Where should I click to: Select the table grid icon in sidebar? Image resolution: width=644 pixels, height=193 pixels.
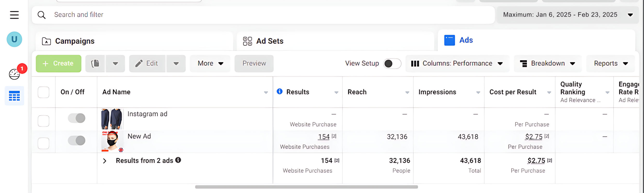point(14,96)
